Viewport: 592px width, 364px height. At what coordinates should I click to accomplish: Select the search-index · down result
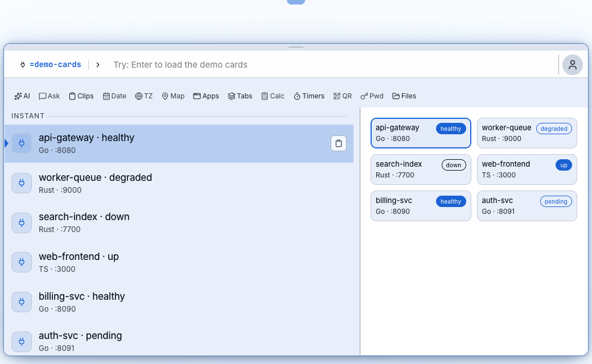(179, 223)
